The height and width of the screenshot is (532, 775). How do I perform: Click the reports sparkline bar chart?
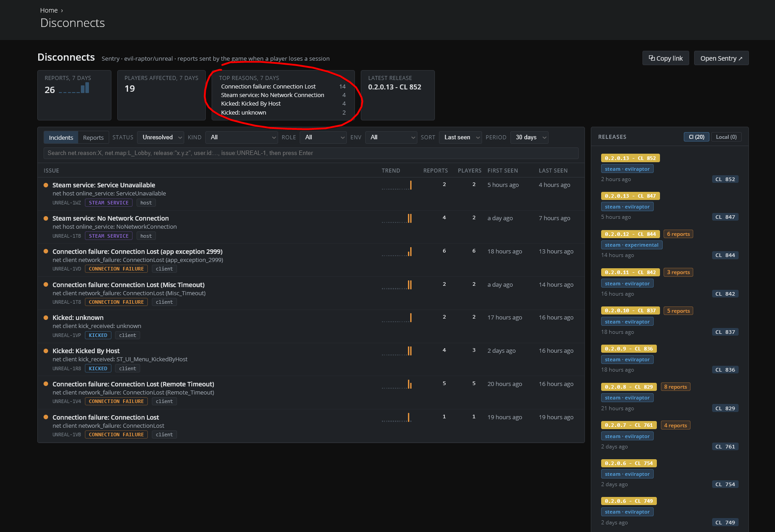(74, 88)
